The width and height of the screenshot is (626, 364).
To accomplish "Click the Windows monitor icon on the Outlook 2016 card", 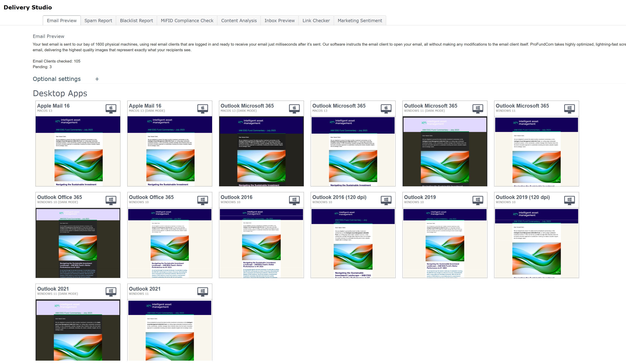I will point(294,200).
